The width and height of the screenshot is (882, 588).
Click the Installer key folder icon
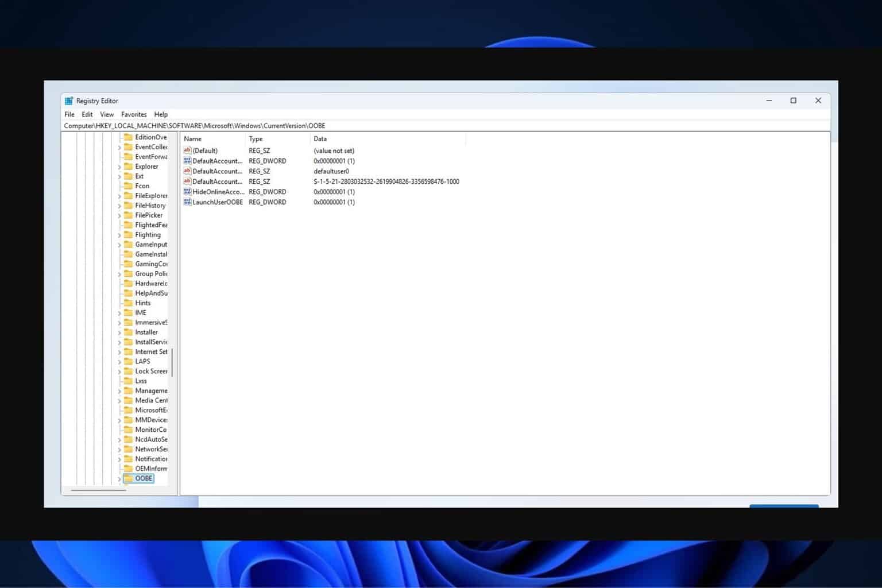[x=129, y=332]
